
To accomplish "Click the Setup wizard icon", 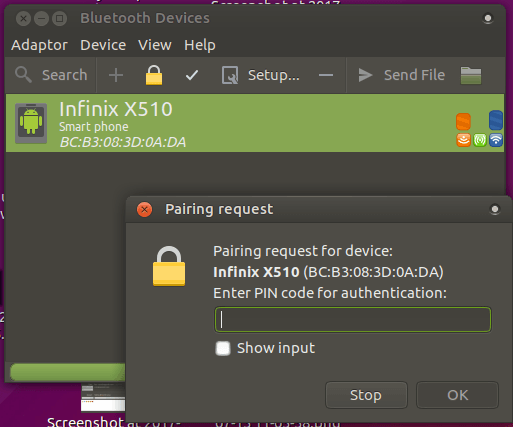I will click(230, 75).
